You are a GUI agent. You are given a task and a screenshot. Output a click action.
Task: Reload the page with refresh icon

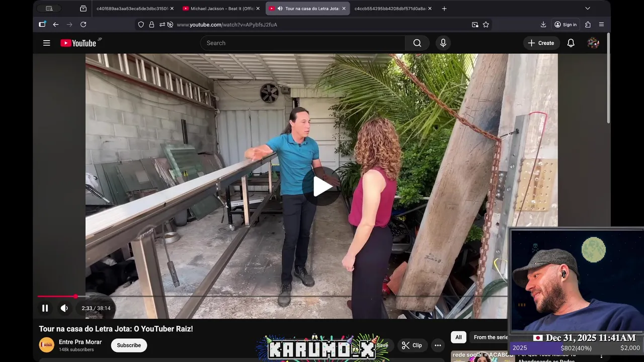pos(84,25)
